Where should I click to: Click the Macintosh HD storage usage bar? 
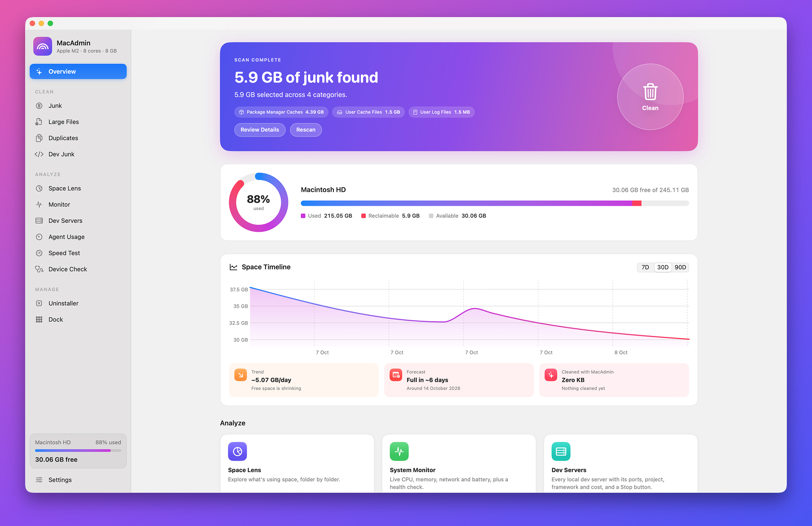pos(495,203)
